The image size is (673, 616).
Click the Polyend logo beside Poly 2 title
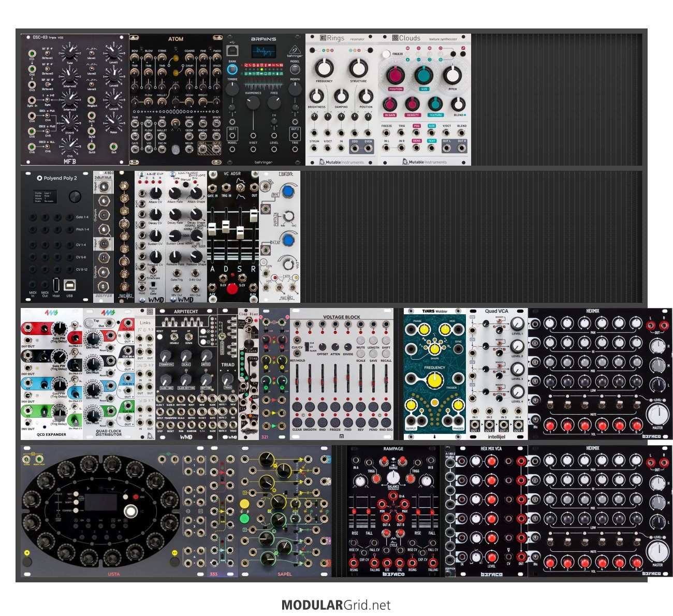(x=39, y=178)
